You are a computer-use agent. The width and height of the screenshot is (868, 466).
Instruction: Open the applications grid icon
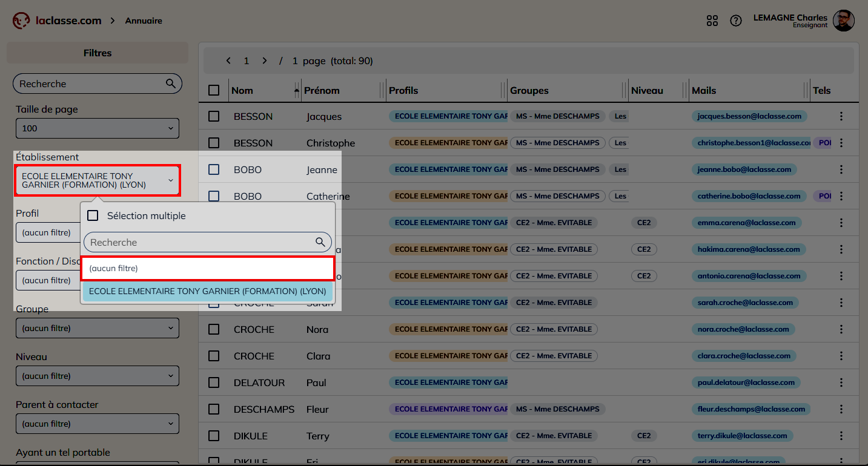pyautogui.click(x=712, y=21)
